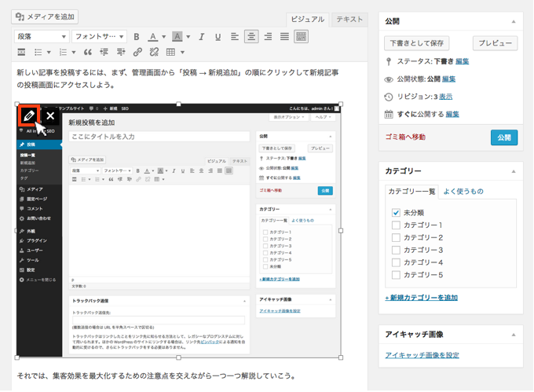This screenshot has height=392, width=534.
Task: Apply text color with the A icon
Action: (x=153, y=36)
